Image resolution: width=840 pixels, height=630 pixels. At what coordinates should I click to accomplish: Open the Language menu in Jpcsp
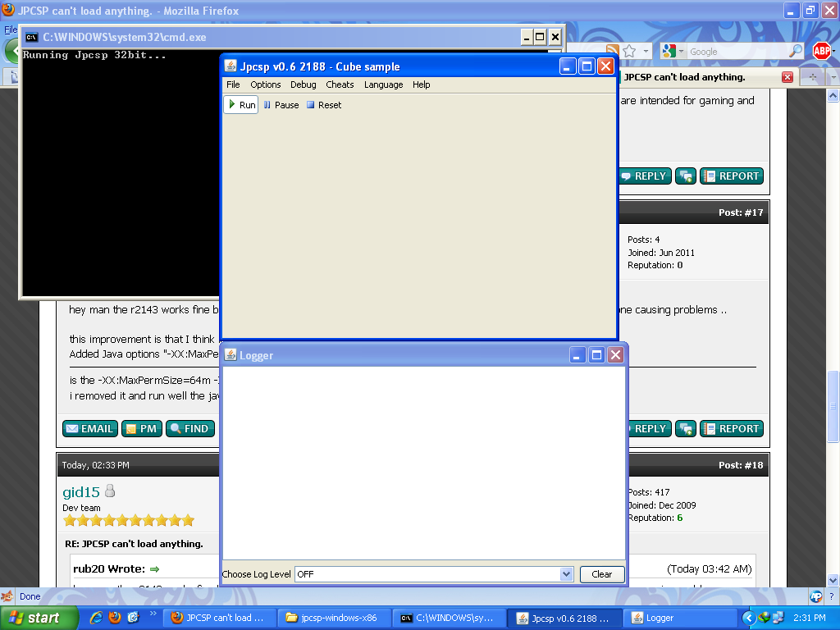384,84
